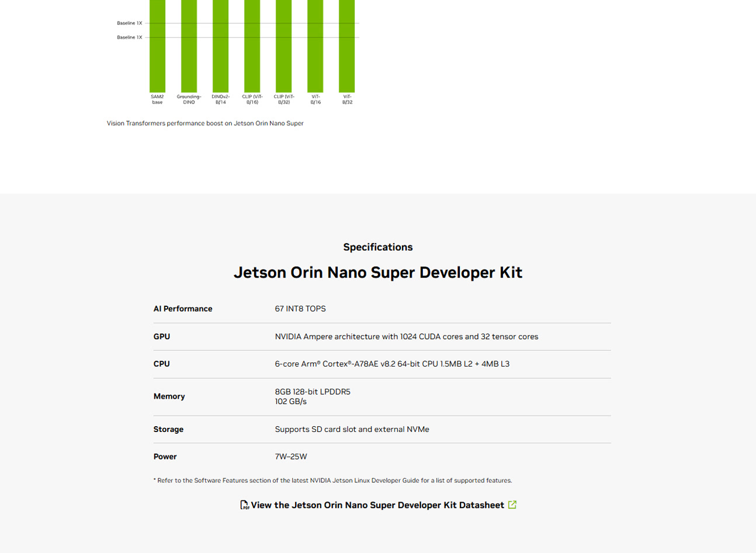Screen dimensions: 756x553
Task: Select the "Memory" row label
Action: point(169,396)
